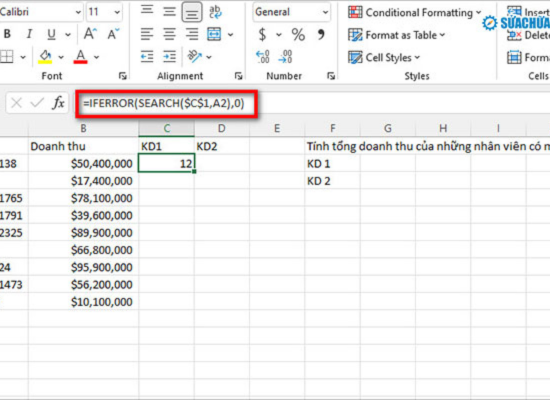Open the font size dropdown showing 11
Image resolution: width=550 pixels, height=400 pixels.
click(117, 12)
